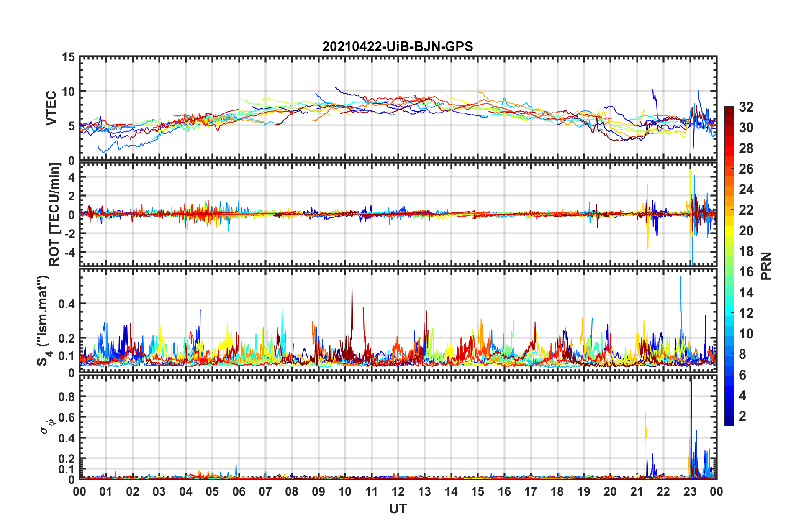
Task: Click UT axis tick label 13
Action: [x=424, y=491]
